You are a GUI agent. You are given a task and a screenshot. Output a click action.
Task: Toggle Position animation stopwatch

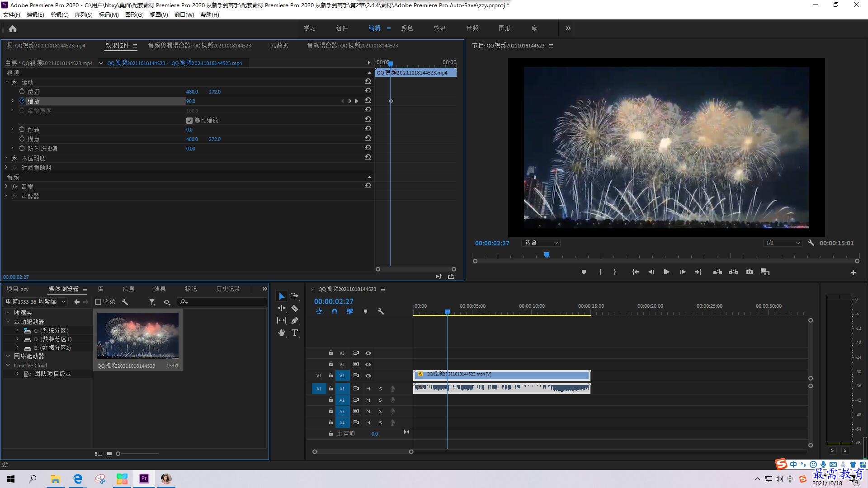22,91
